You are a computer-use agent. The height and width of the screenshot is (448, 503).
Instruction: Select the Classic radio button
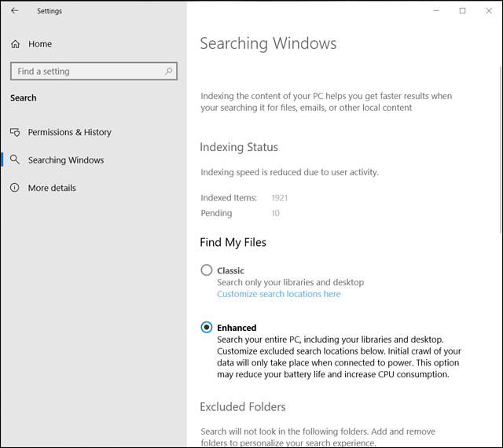pos(207,270)
